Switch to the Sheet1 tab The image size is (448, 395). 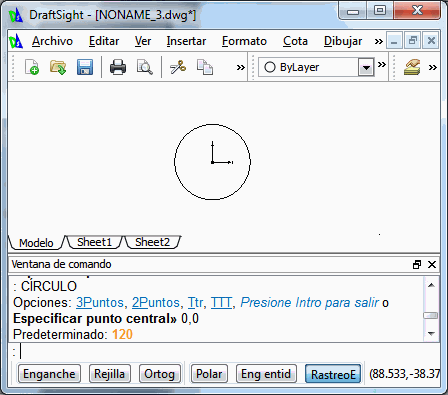point(94,242)
